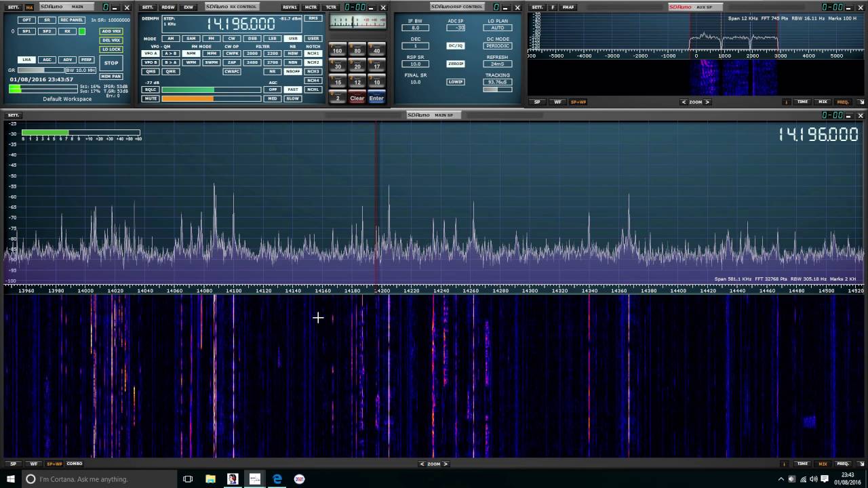Select the 20 band keypad button
The image size is (868, 488).
pyautogui.click(x=357, y=66)
